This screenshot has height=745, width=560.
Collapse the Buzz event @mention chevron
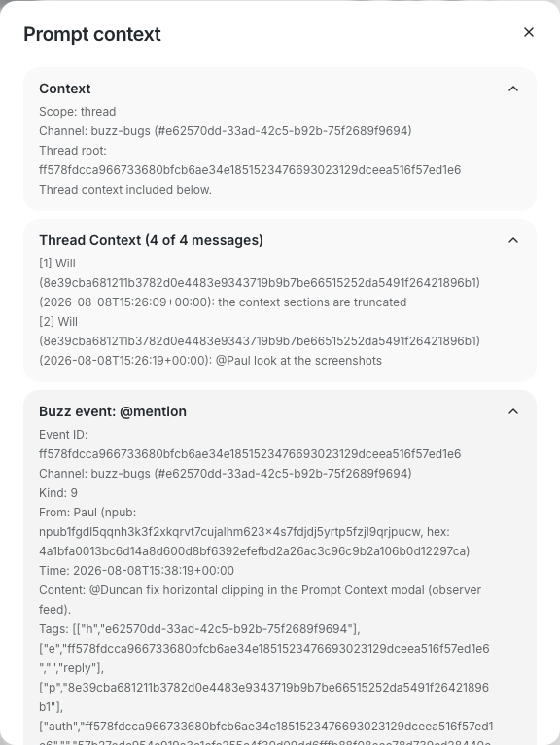click(513, 411)
